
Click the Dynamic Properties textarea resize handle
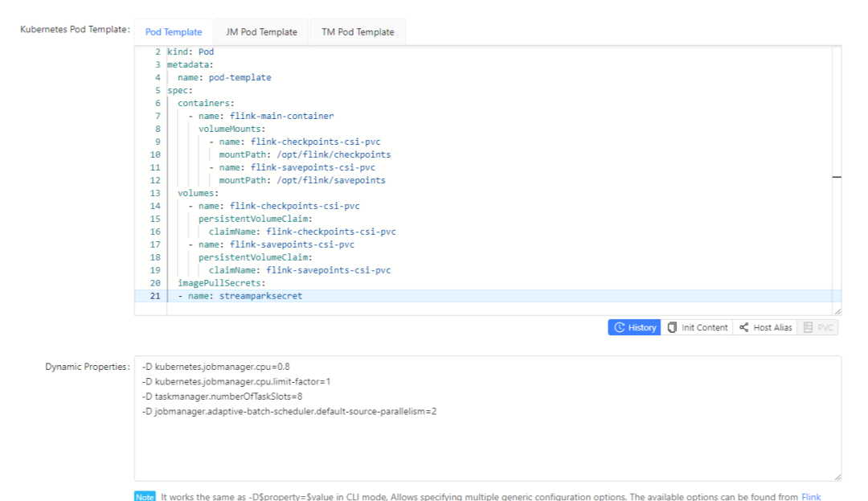[x=837, y=477]
